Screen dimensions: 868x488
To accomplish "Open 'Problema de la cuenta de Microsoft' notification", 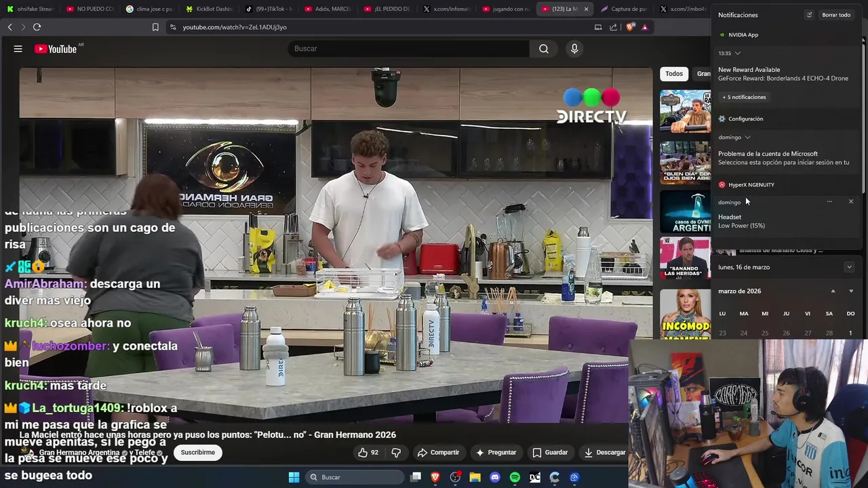I will click(x=785, y=158).
